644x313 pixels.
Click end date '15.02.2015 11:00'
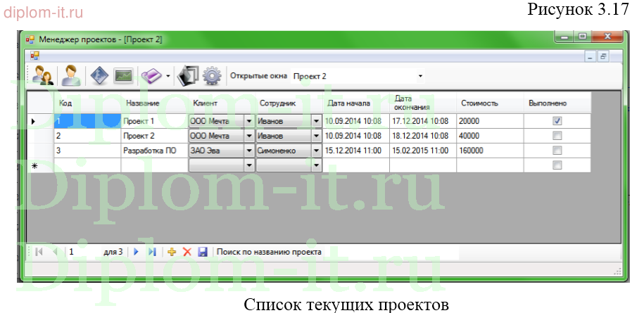(x=422, y=151)
